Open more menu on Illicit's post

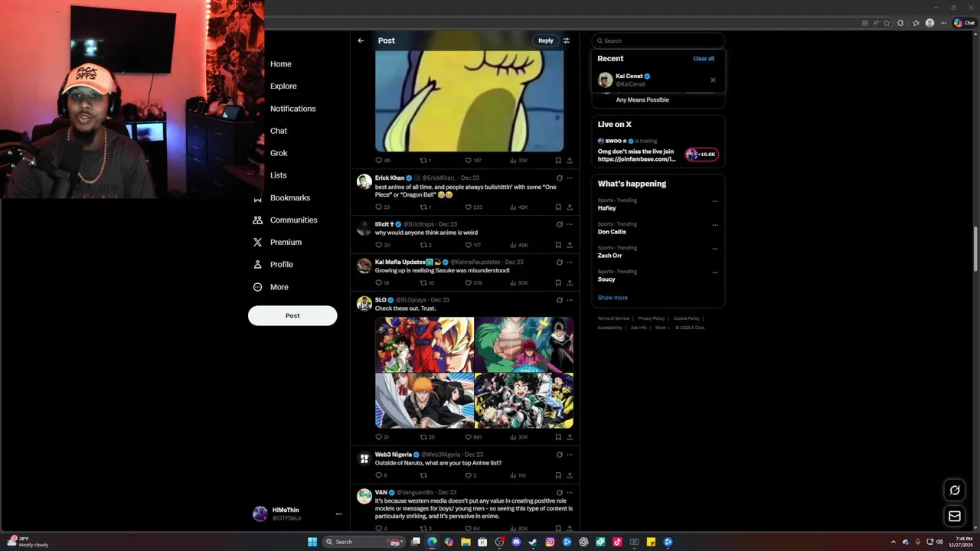[569, 224]
